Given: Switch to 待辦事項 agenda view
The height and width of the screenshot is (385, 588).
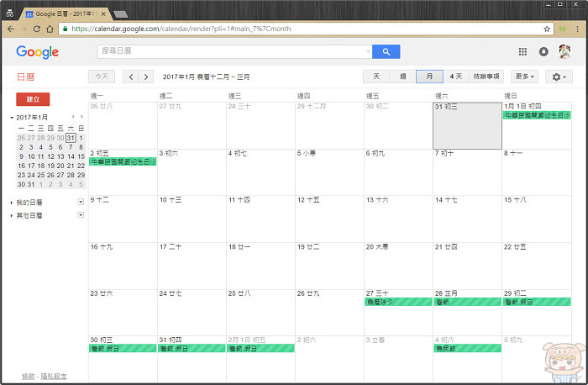Looking at the screenshot, I should (486, 76).
